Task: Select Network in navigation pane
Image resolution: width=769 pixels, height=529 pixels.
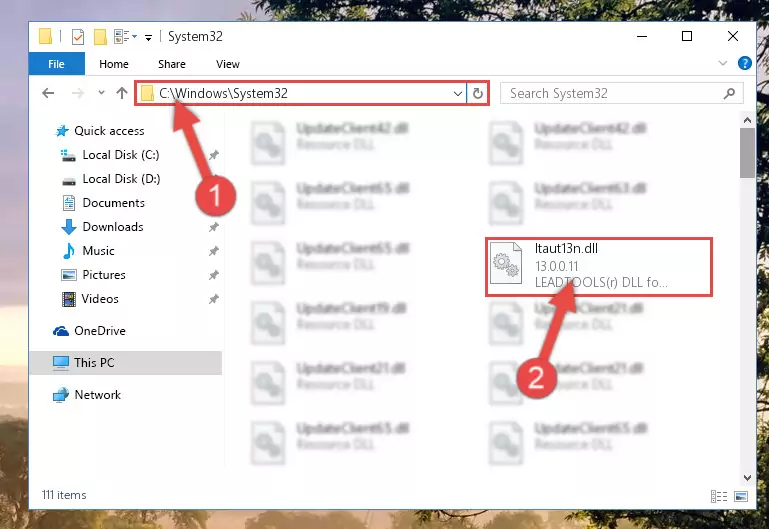Action: 98,395
